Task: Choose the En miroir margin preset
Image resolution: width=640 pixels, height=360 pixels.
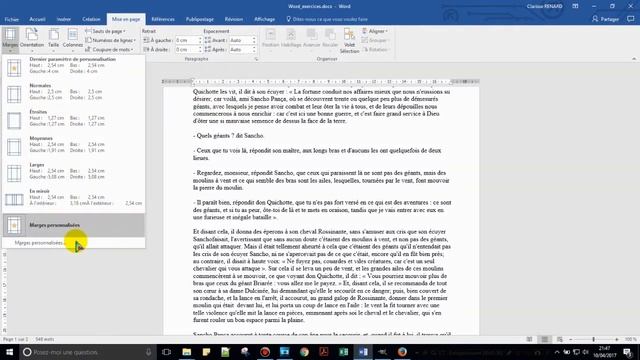Action: pyautogui.click(x=73, y=199)
